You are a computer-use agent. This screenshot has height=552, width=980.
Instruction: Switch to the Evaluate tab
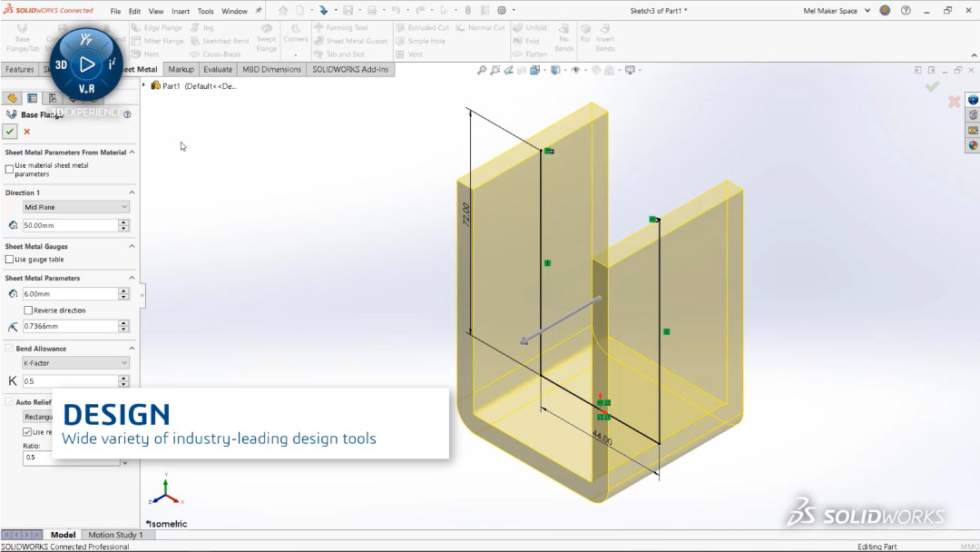(x=217, y=68)
